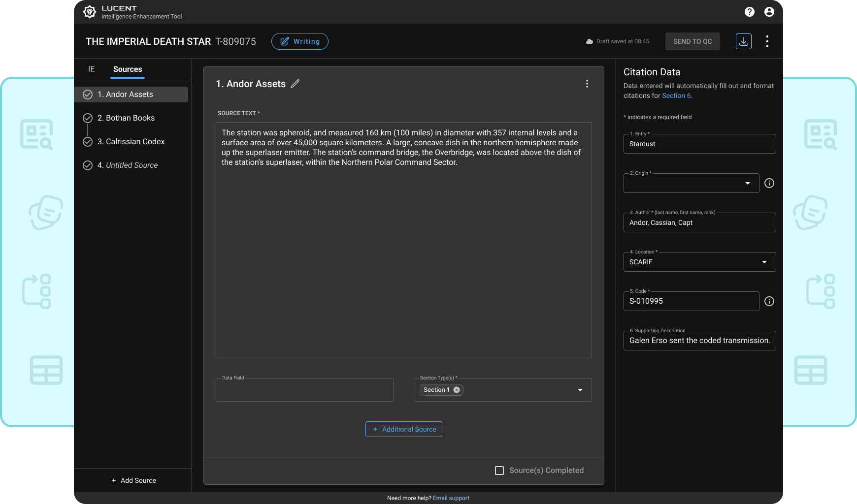Click the cloud draft saved icon

point(590,41)
